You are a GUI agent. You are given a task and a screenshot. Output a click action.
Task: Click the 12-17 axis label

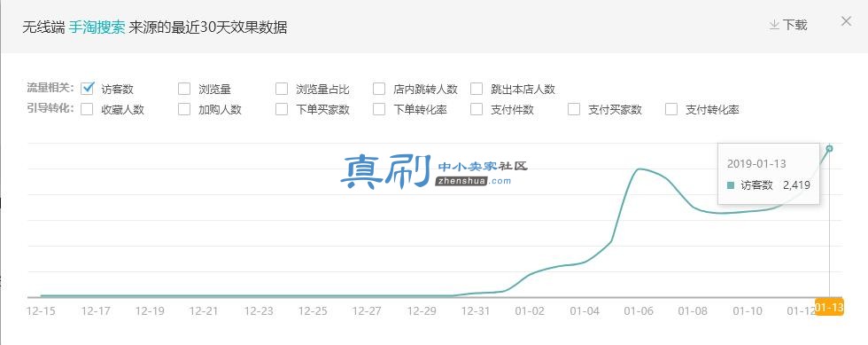pos(96,311)
